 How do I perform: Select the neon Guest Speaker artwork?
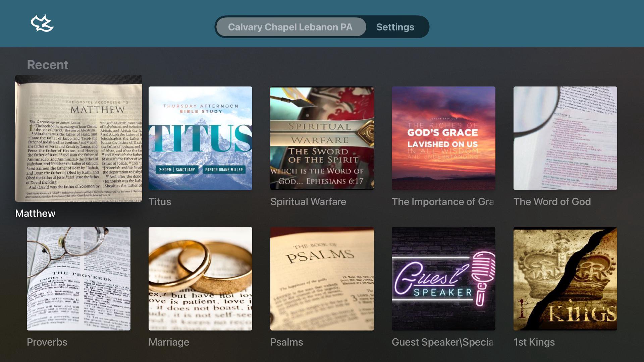pyautogui.click(x=443, y=279)
